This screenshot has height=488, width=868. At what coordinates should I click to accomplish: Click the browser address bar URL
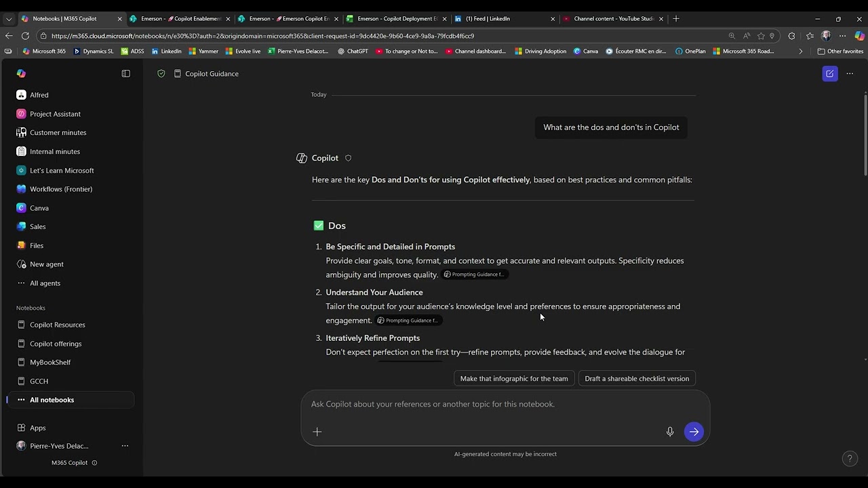[x=262, y=36]
